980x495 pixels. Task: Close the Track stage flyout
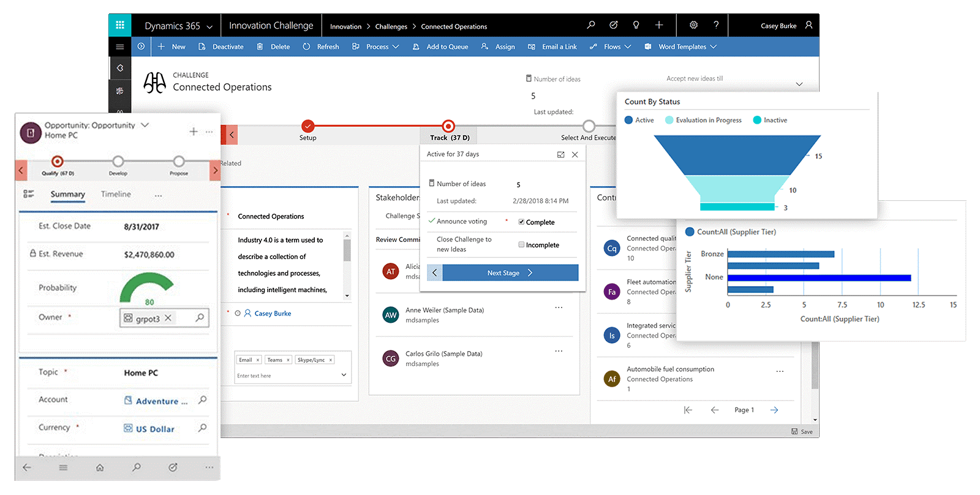point(575,154)
